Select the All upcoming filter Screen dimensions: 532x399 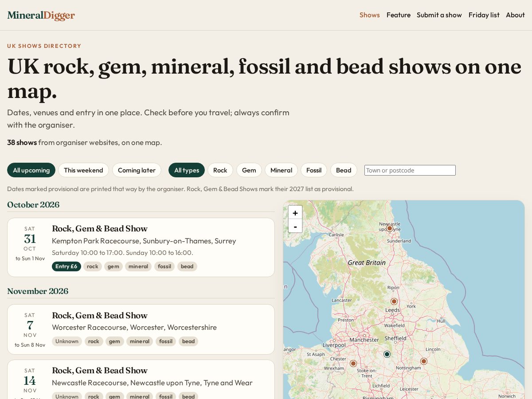(31, 170)
